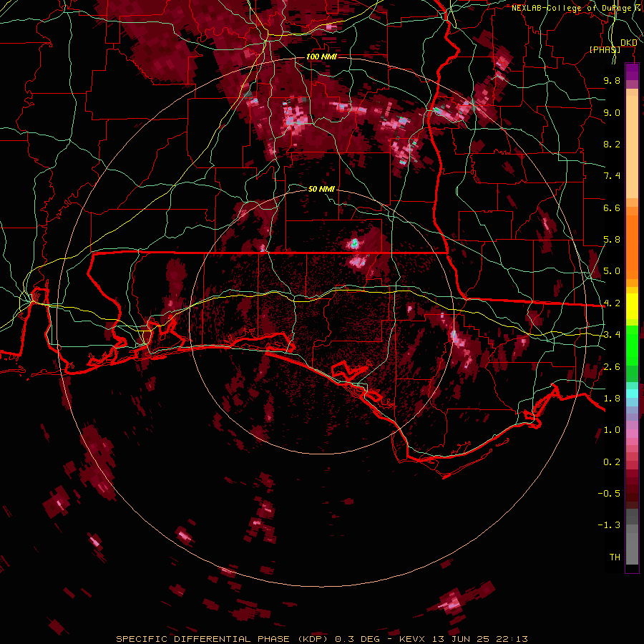The image size is (644, 644).
Task: Pick the orange band on the color scale
Action: 632,243
